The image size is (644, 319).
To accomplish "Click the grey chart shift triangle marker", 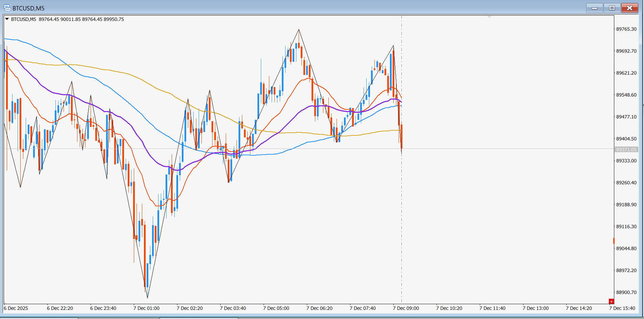I will tap(489, 17).
